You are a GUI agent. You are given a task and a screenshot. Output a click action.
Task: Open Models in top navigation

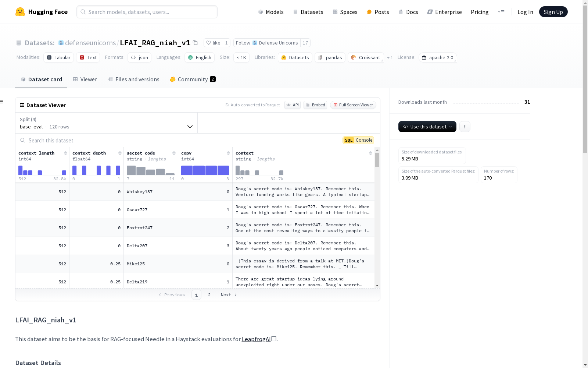(x=271, y=12)
